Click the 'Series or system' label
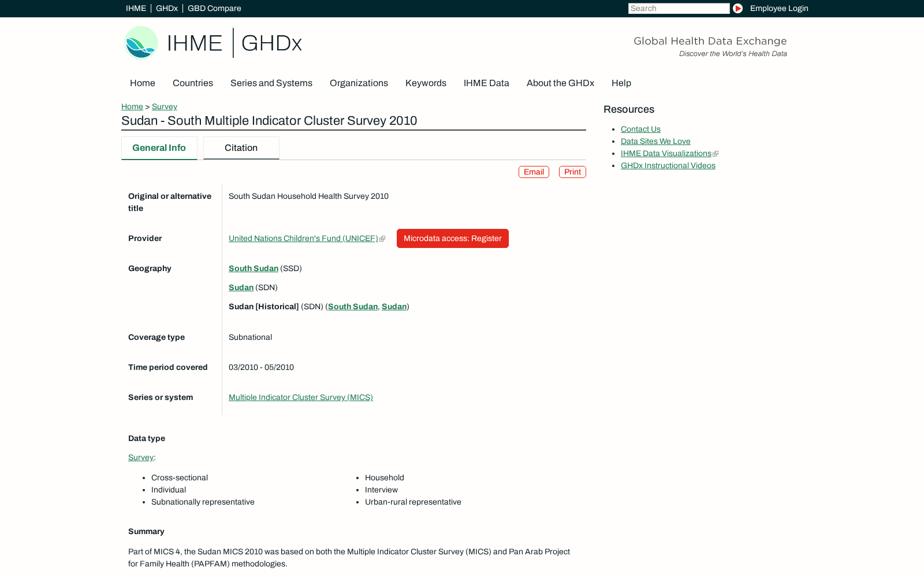Viewport: 924px width, 578px height. pos(161,398)
